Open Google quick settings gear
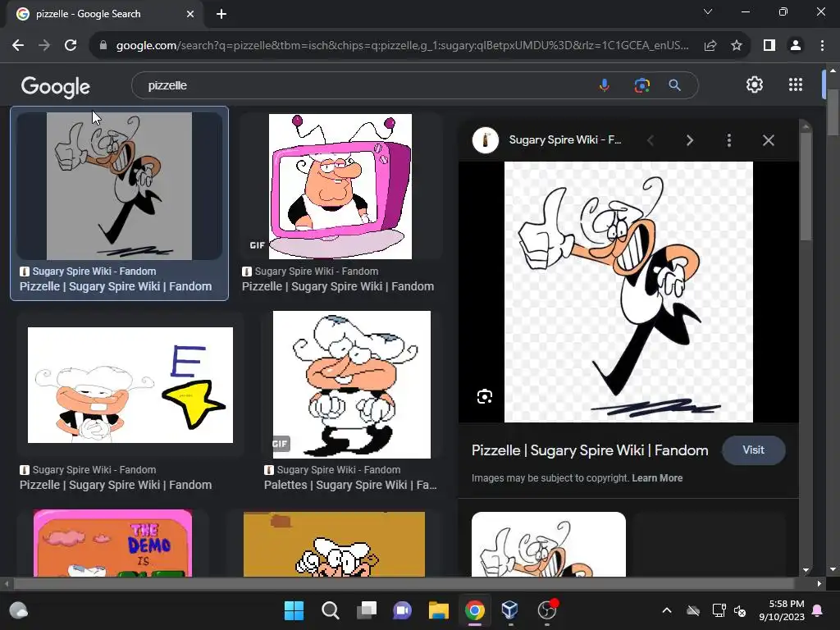 (x=755, y=84)
